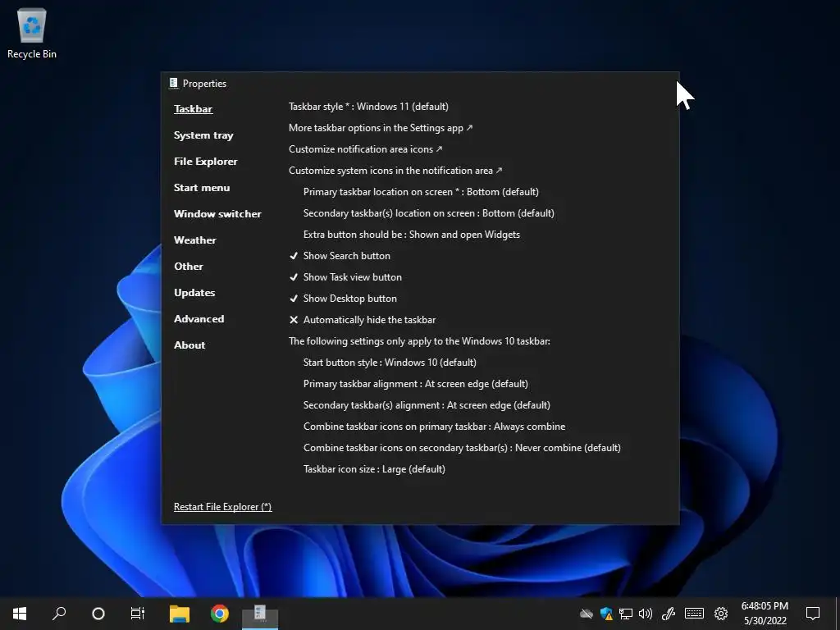Enable Automatically hide the taskbar
This screenshot has width=840, height=630.
[x=363, y=321]
